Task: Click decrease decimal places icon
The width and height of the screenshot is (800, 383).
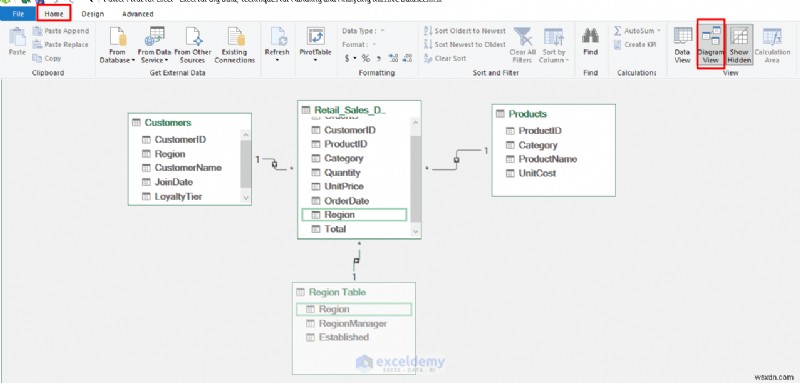Action: tap(407, 58)
